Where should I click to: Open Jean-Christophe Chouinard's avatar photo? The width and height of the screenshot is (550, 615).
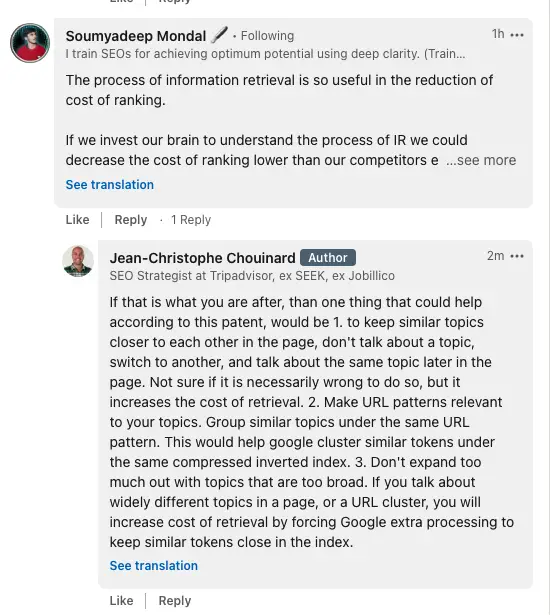pos(78,261)
